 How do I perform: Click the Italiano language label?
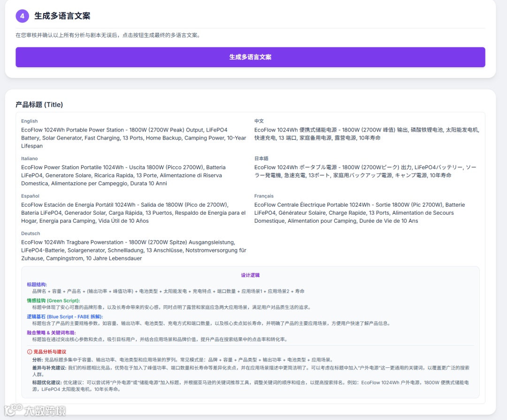(x=30, y=158)
